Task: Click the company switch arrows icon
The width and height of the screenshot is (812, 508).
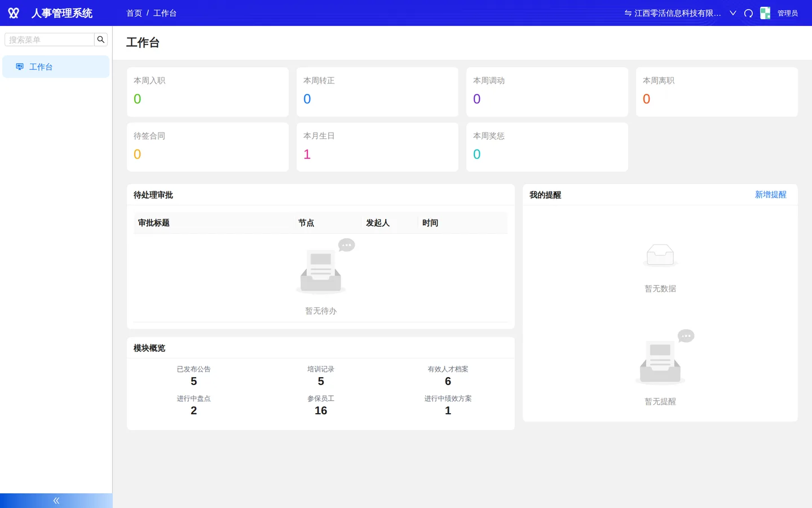Action: [628, 13]
